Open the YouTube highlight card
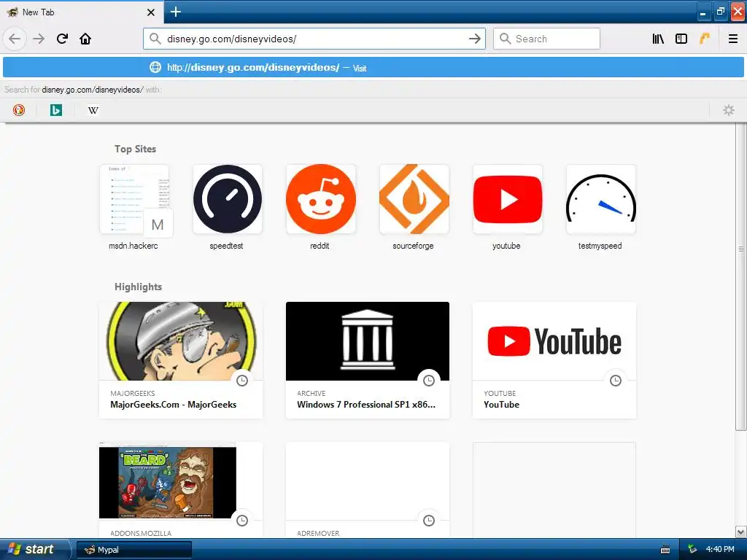 (554, 360)
